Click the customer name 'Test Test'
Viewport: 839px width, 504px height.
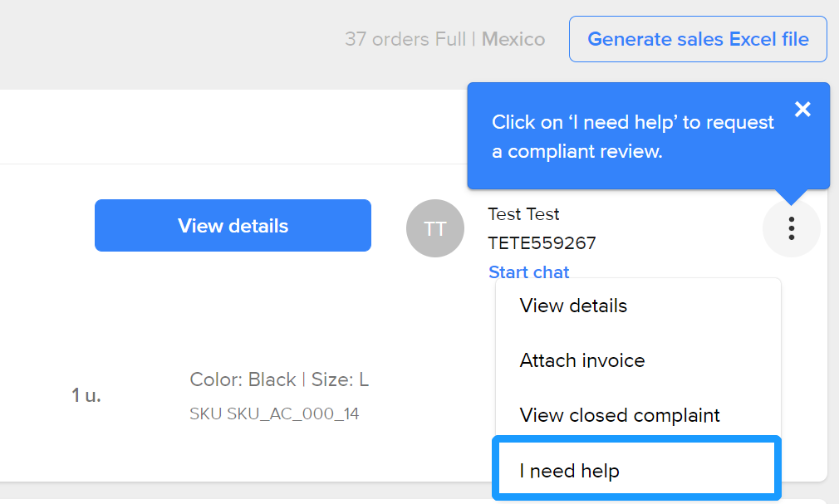[x=523, y=214]
